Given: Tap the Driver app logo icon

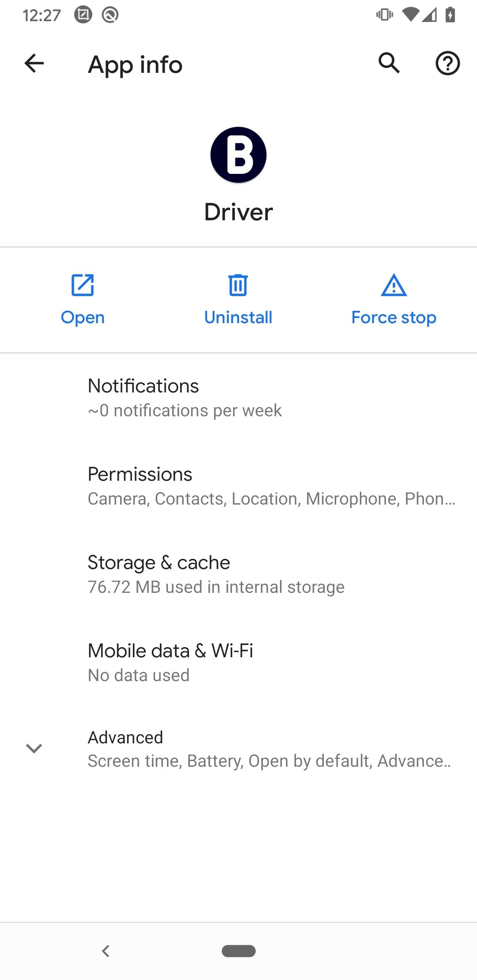Looking at the screenshot, I should point(238,155).
